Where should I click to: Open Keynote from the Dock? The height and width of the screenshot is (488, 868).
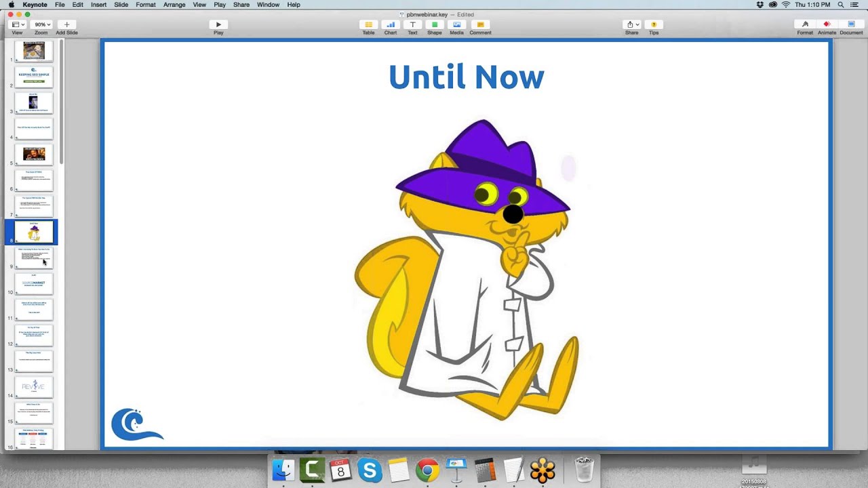(x=456, y=470)
